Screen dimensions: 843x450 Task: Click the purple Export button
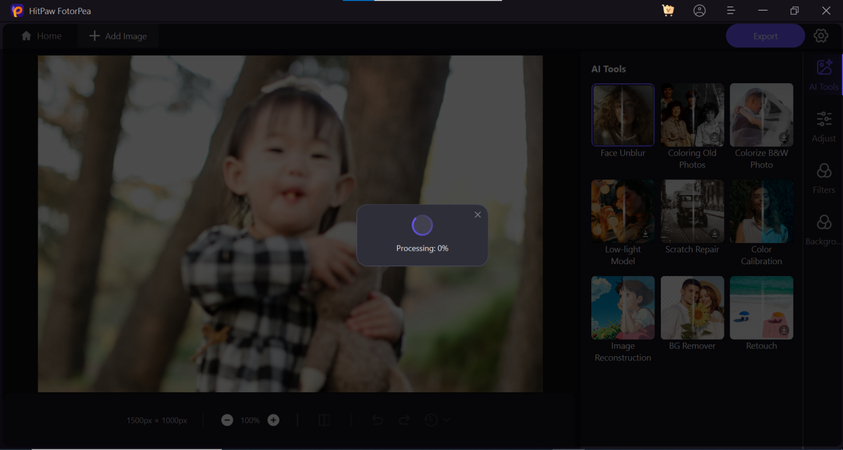(765, 36)
